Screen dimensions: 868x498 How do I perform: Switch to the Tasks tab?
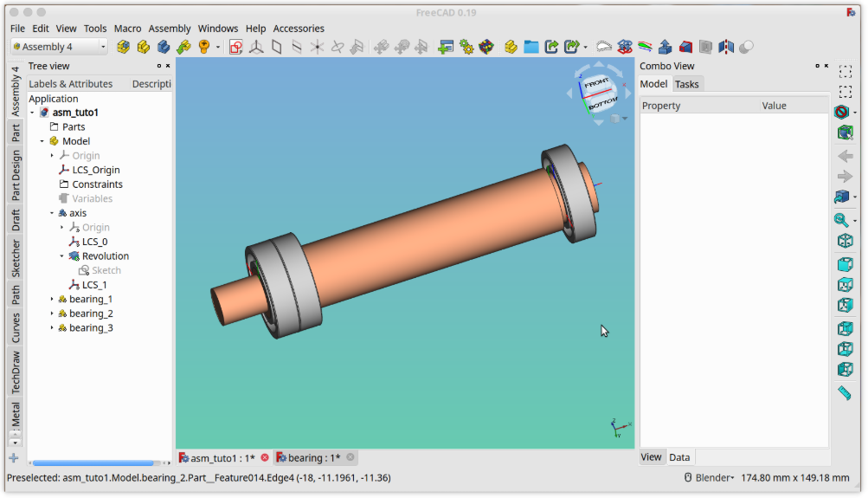click(686, 84)
